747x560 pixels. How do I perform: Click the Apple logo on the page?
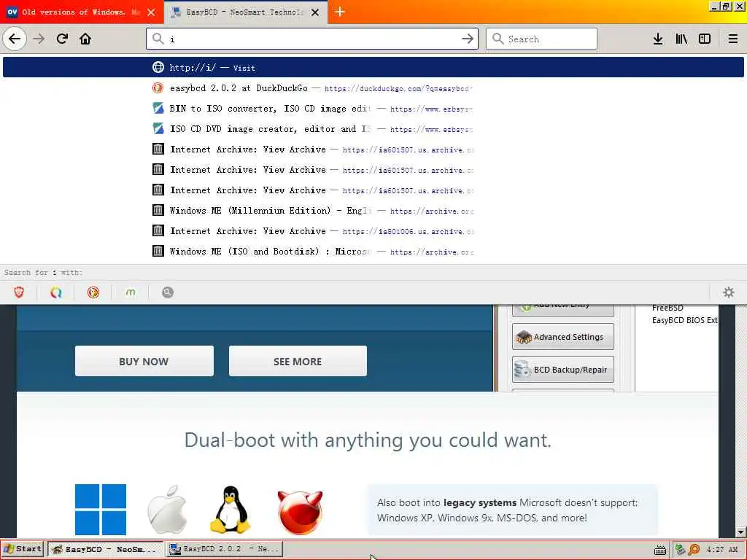167,510
